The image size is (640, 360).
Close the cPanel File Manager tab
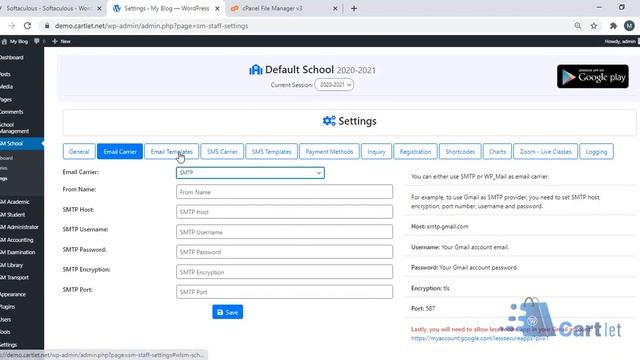(x=335, y=8)
